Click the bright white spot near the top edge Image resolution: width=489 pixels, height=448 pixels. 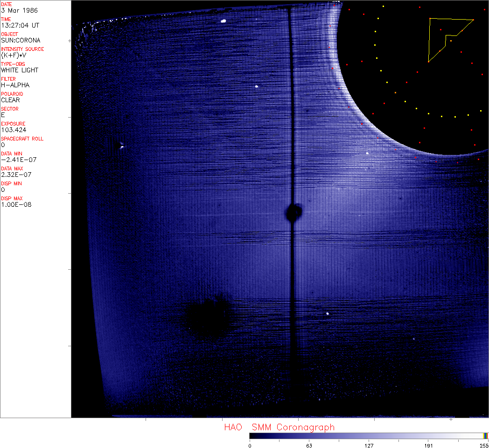(224, 21)
